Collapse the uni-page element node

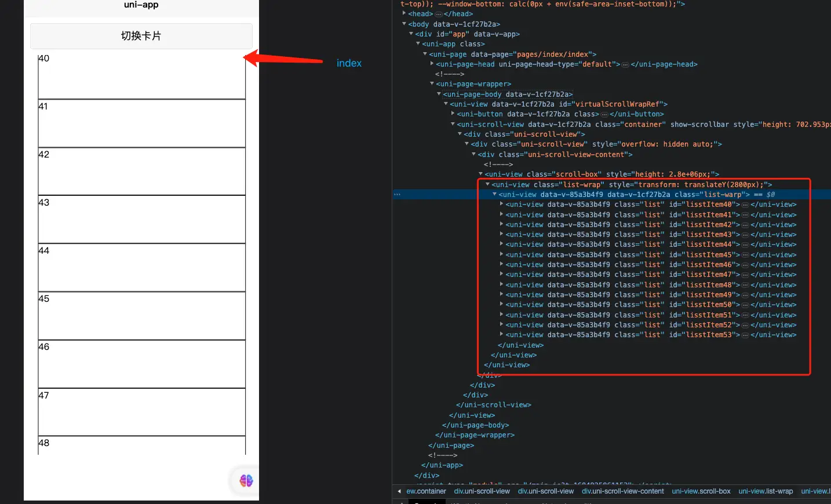click(425, 54)
